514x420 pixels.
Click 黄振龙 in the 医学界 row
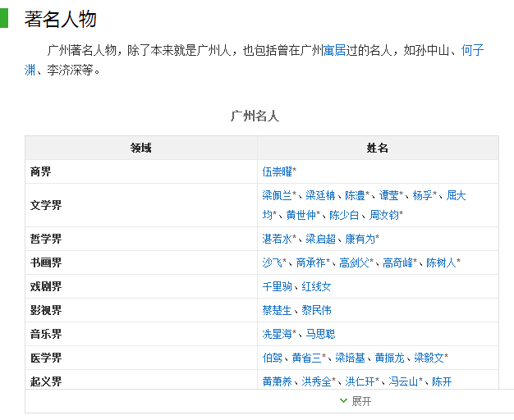(389, 358)
